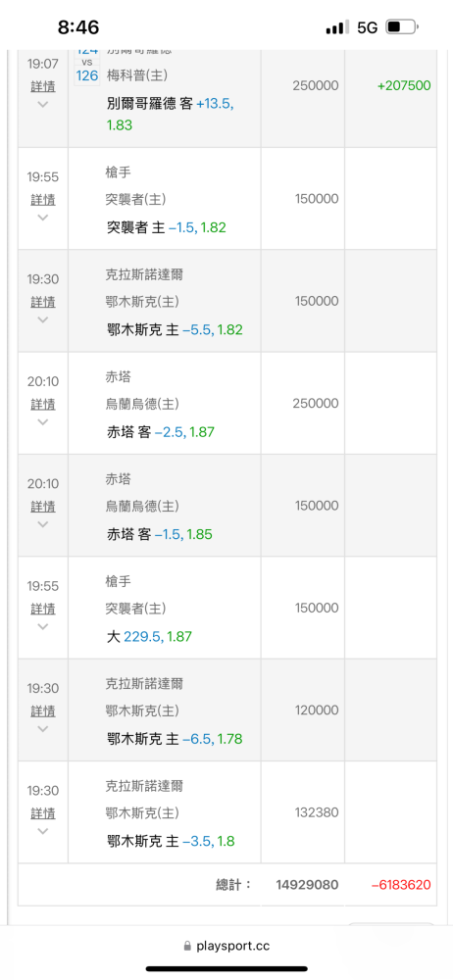This screenshot has width=453, height=980.
Task: Open 詳情 for 鄂木斯克 主 -3.5 bet
Action: click(42, 813)
